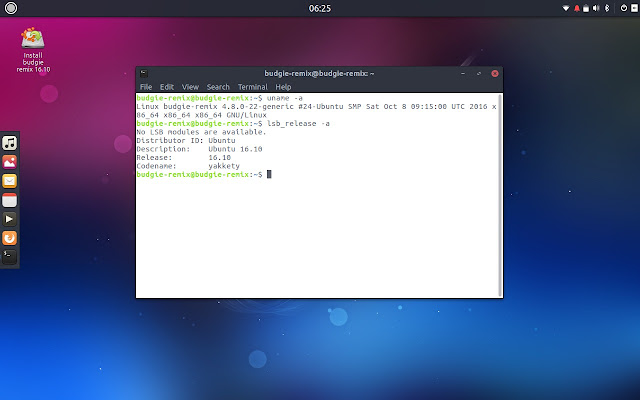Click the 'Linux budgie-remix 4.8.0-22-generic' output line
The width and height of the screenshot is (640, 400).
coord(316,107)
